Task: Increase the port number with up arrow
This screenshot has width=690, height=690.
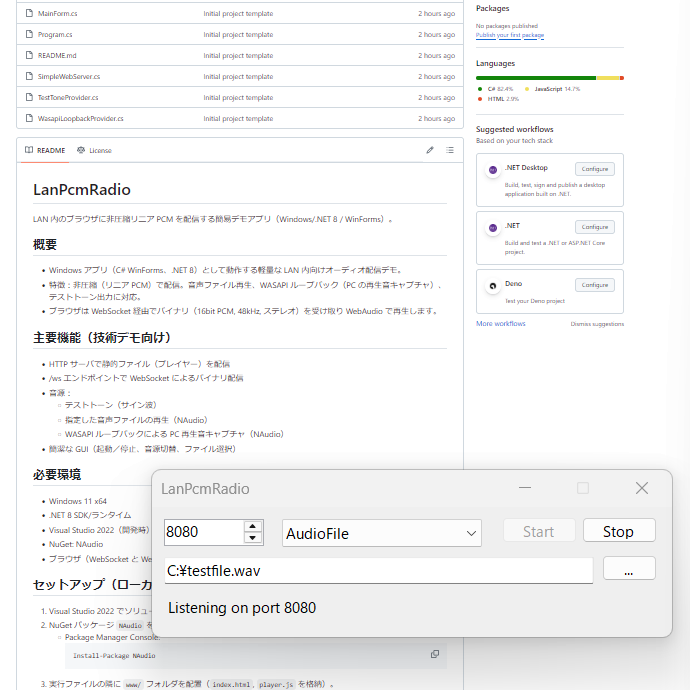Action: tap(253, 525)
